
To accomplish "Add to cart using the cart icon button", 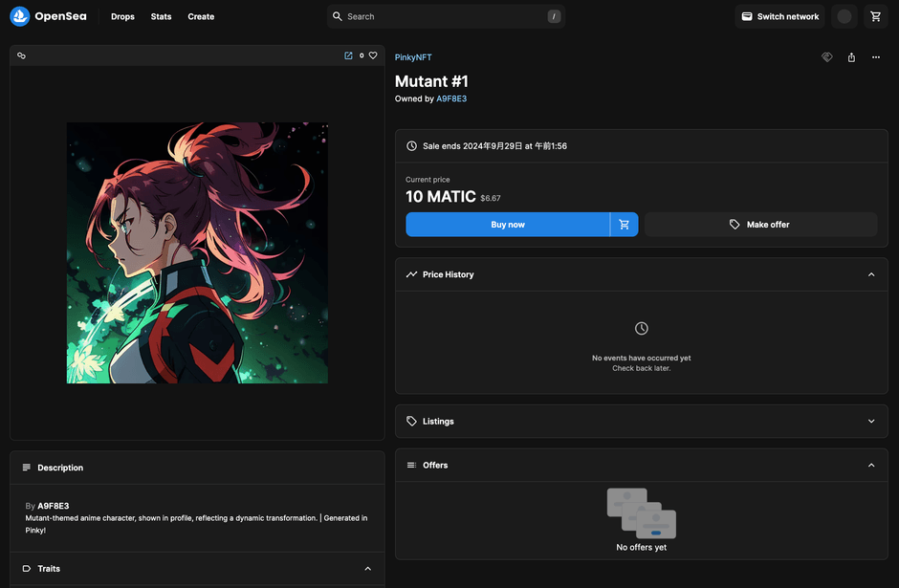I will click(x=625, y=225).
